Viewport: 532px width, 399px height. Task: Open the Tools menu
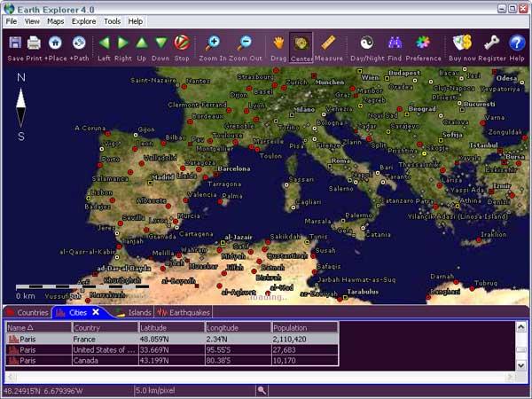click(x=113, y=21)
